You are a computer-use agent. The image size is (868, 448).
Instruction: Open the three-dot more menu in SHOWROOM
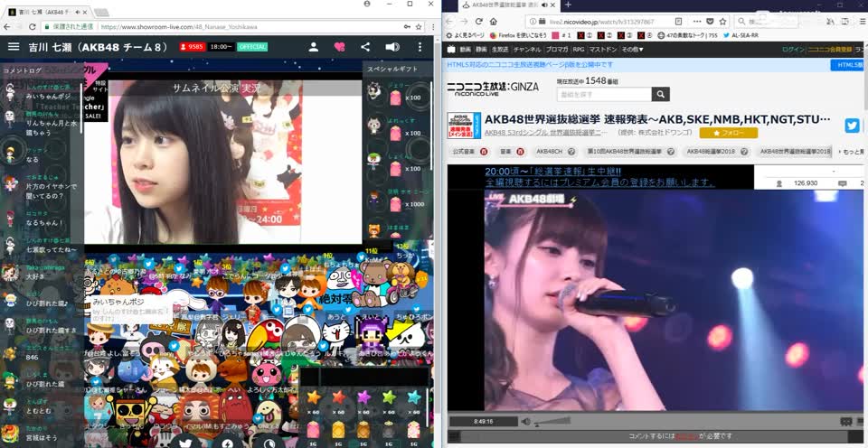click(420, 47)
